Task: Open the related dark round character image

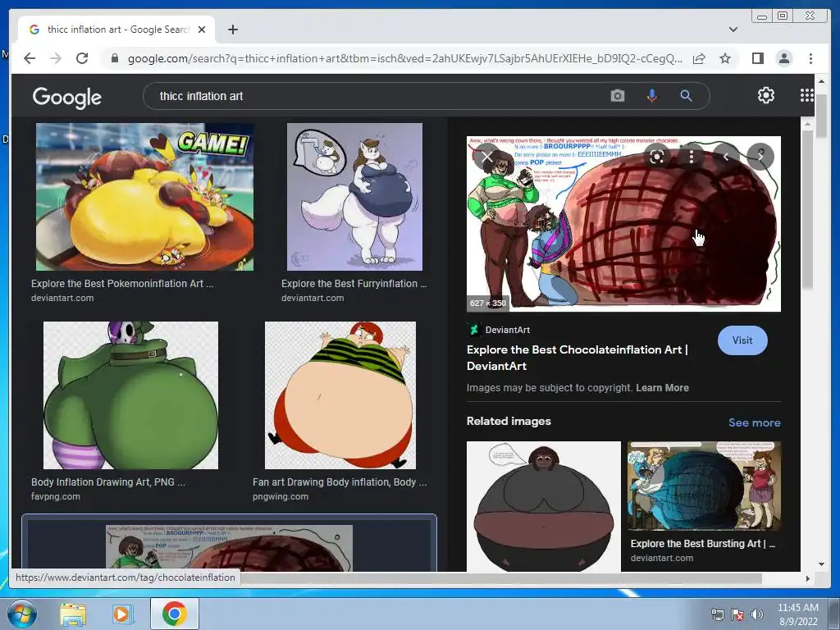Action: (544, 506)
